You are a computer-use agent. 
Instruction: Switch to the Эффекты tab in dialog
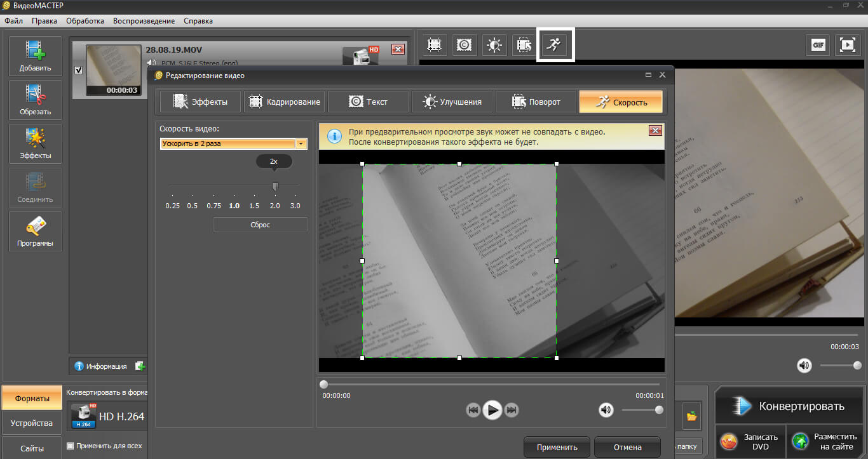(x=200, y=102)
